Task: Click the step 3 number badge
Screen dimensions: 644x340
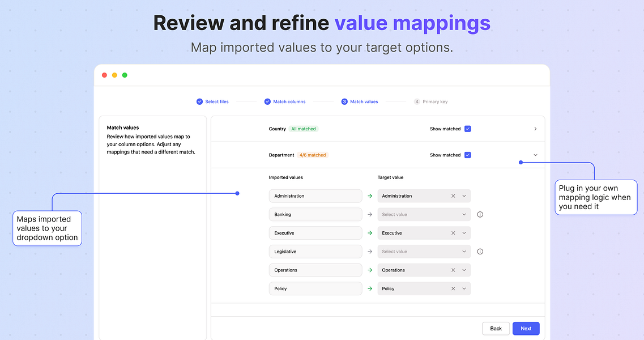Action: [x=344, y=101]
